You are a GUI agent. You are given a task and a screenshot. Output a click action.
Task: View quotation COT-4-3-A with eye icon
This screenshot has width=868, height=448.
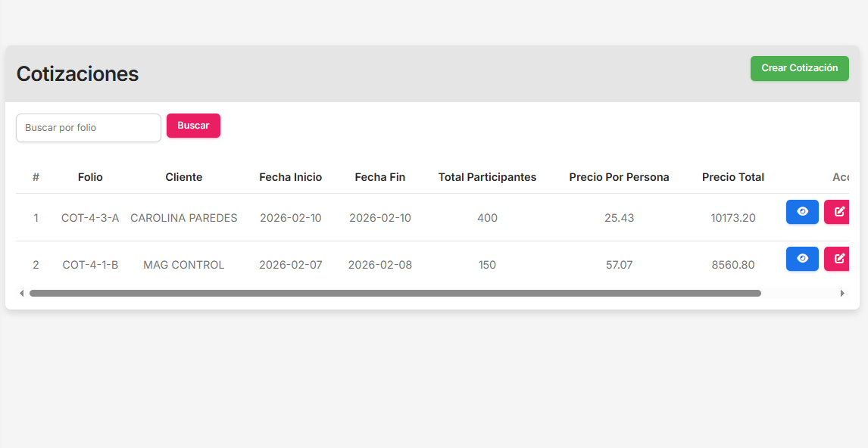click(802, 212)
